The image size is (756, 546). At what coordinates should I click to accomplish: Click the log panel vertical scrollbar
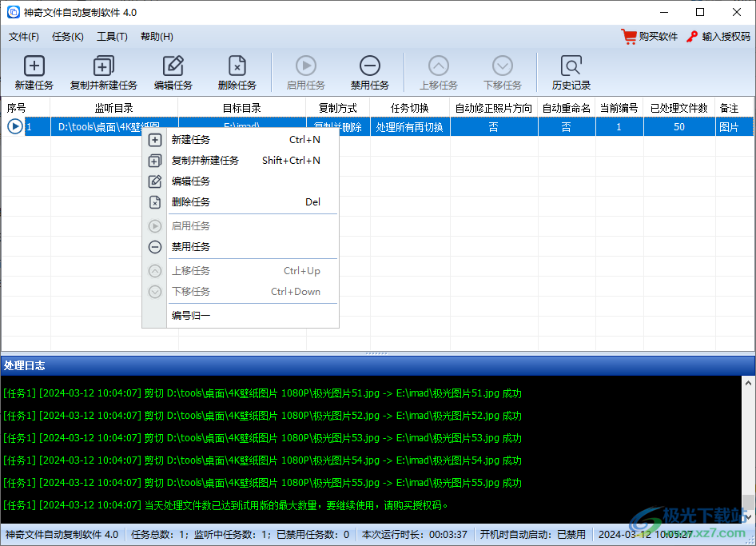tap(748, 448)
